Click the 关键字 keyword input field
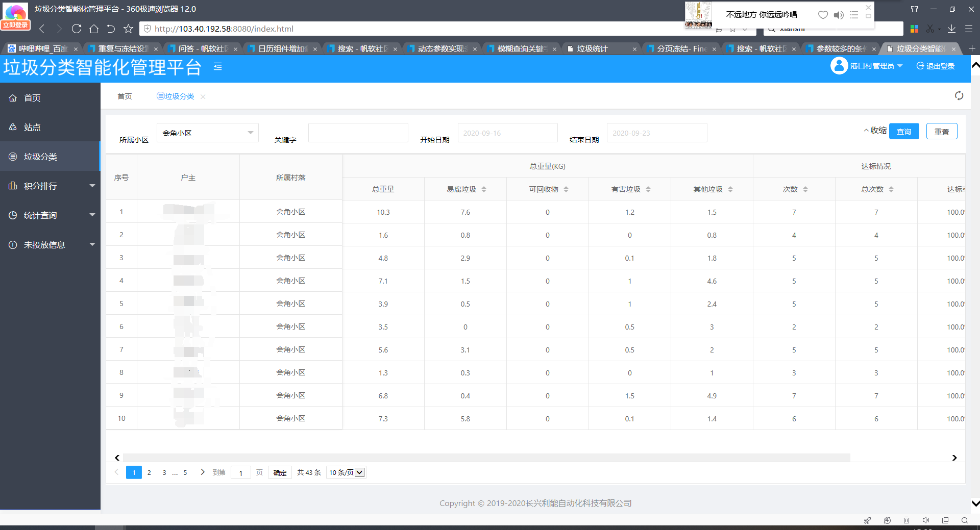Viewport: 980px width, 530px height. click(x=358, y=133)
